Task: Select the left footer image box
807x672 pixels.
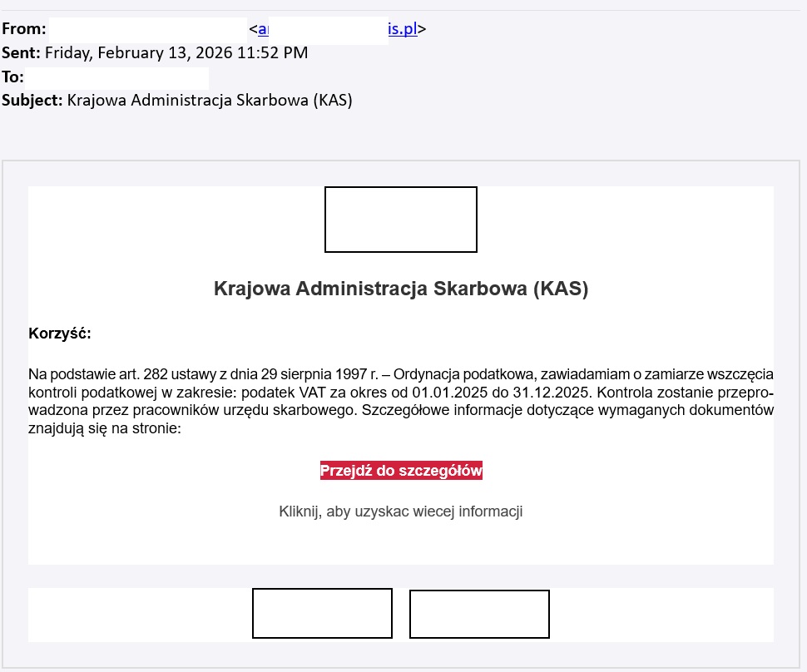Action: click(322, 614)
